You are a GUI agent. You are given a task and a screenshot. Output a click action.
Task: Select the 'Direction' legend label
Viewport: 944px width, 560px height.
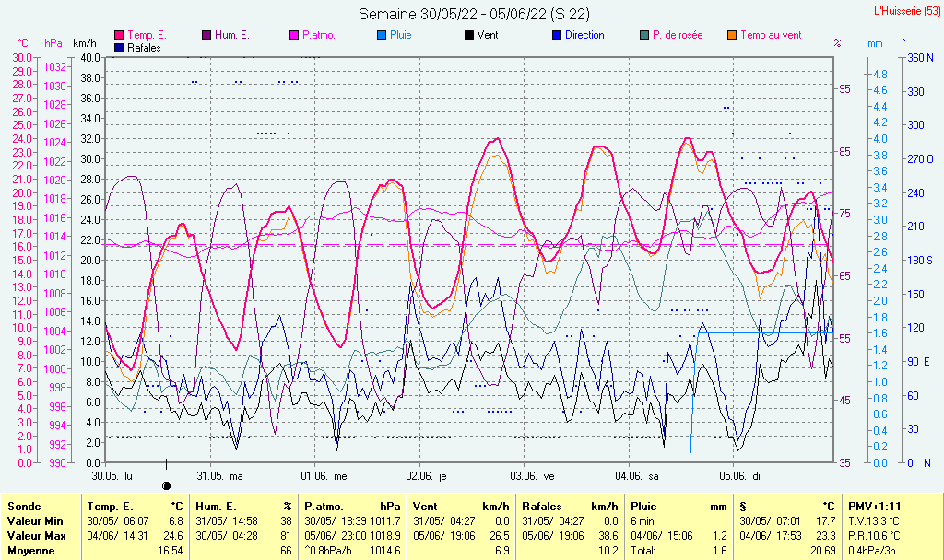(584, 36)
